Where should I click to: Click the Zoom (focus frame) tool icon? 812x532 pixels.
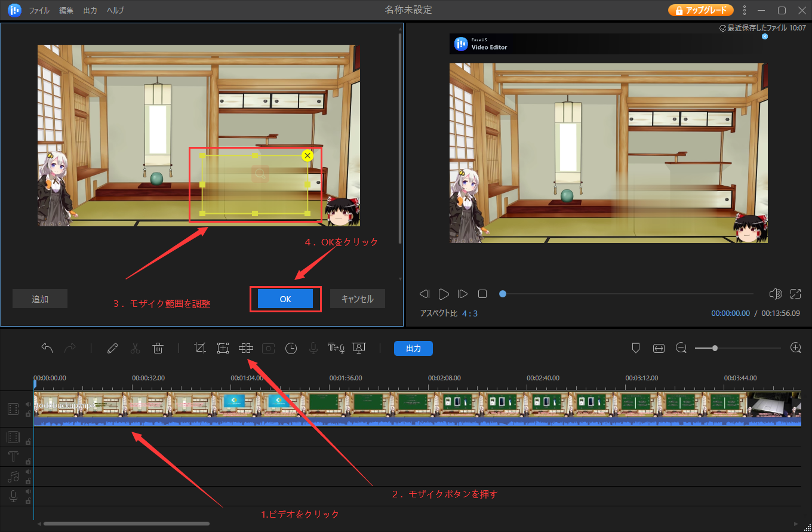(x=223, y=348)
